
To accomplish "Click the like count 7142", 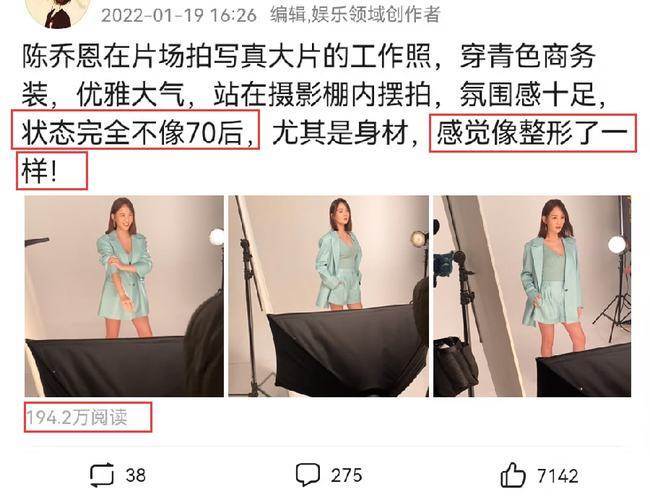I will click(558, 476).
